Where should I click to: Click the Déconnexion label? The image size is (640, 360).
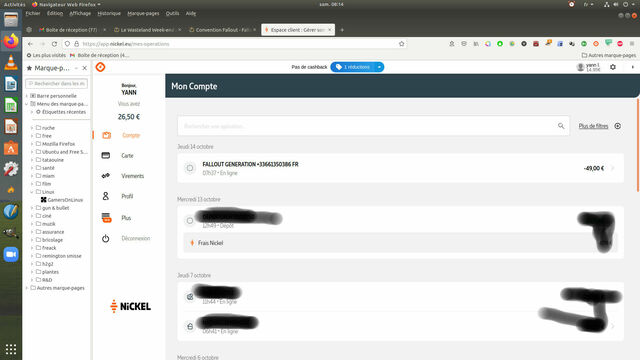[136, 238]
